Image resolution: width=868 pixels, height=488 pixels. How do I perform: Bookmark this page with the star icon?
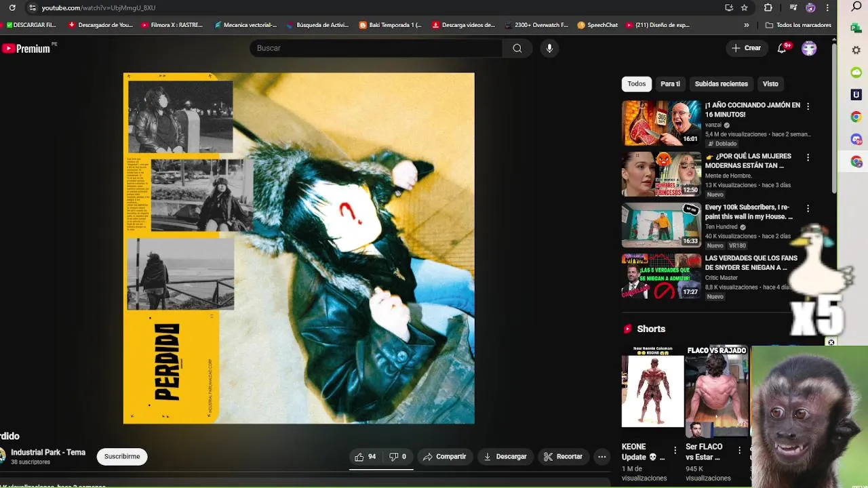745,7
